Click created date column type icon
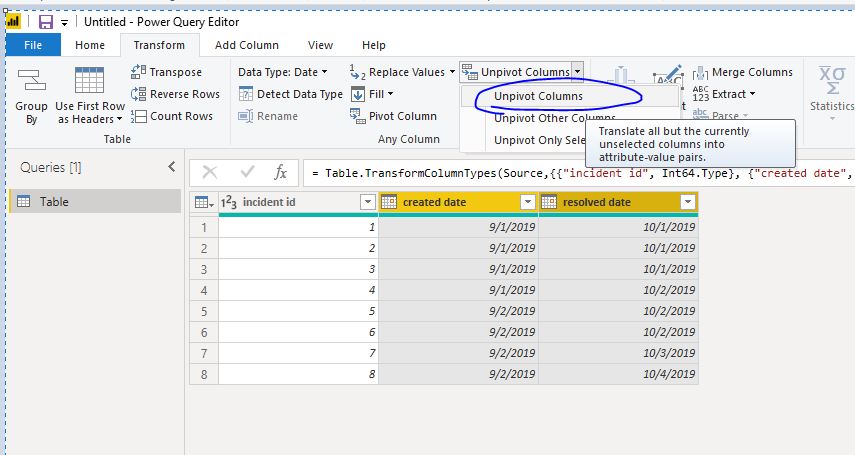Viewport: 855px width, 455px height. [389, 202]
